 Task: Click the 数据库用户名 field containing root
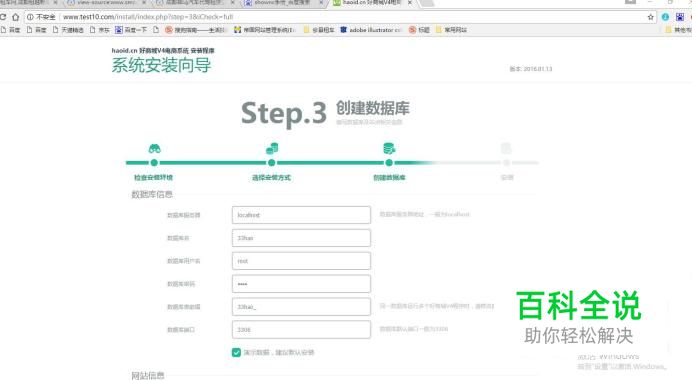pyautogui.click(x=301, y=261)
